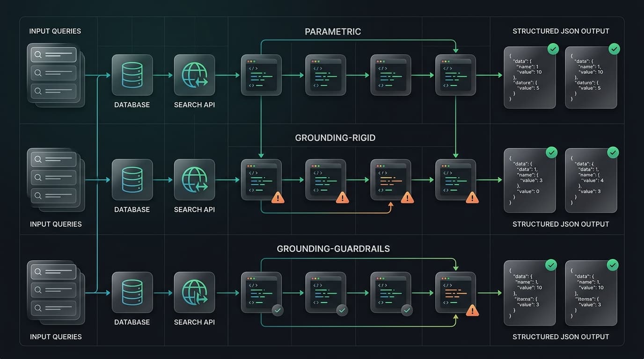This screenshot has height=359, width=644.
Task: Select the second code node under GROUNDING-RIGID
Action: click(326, 180)
